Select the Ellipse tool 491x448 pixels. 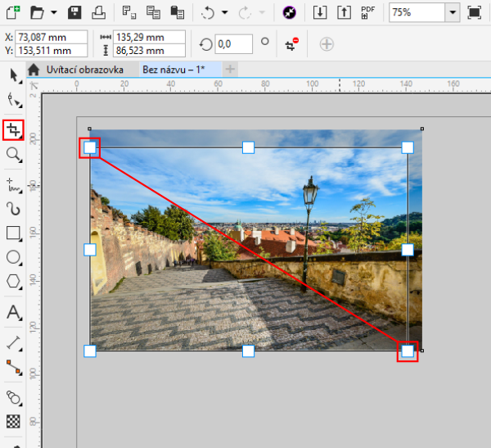13,257
